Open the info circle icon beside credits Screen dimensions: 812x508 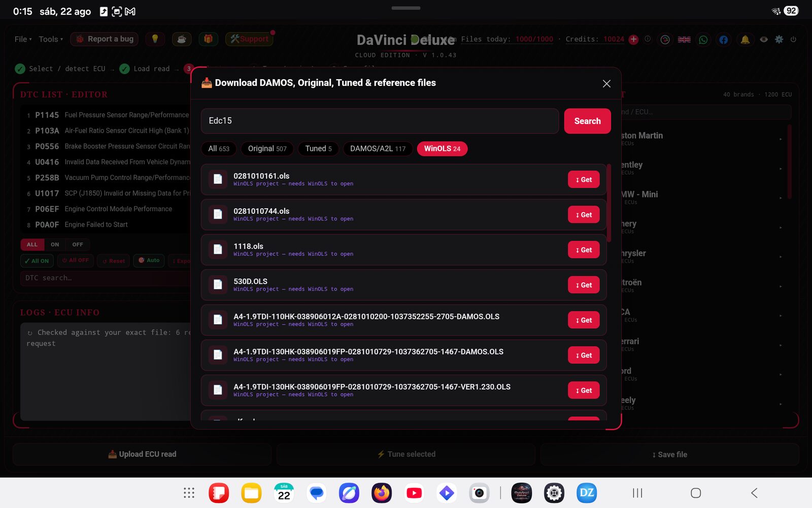pyautogui.click(x=648, y=39)
